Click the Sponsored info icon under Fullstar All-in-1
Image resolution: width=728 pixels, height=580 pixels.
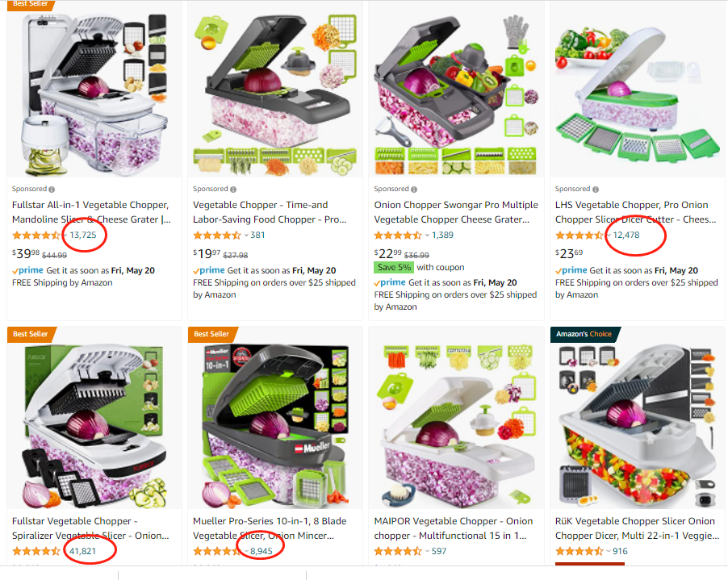52,190
